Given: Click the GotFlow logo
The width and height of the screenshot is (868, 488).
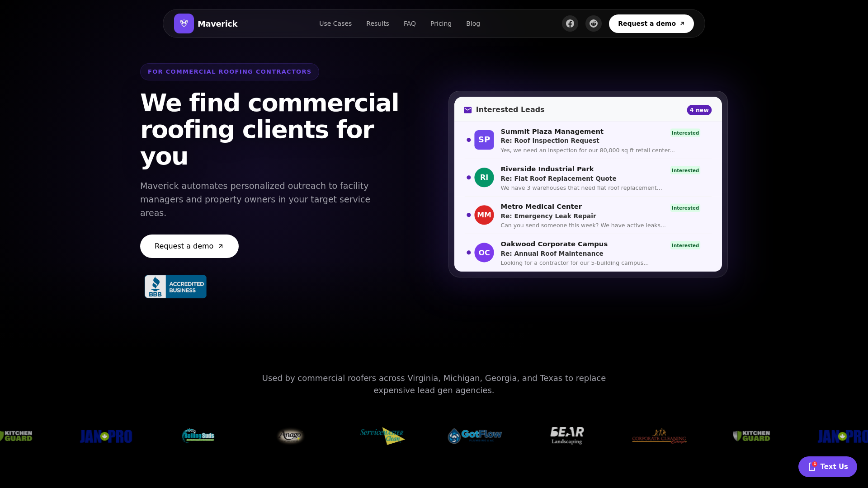Looking at the screenshot, I should pyautogui.click(x=475, y=436).
